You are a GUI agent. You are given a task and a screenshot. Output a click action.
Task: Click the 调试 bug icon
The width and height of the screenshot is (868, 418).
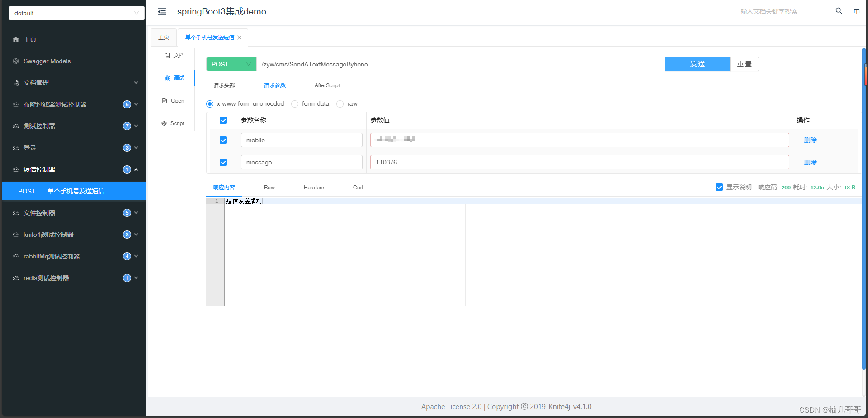tap(167, 78)
